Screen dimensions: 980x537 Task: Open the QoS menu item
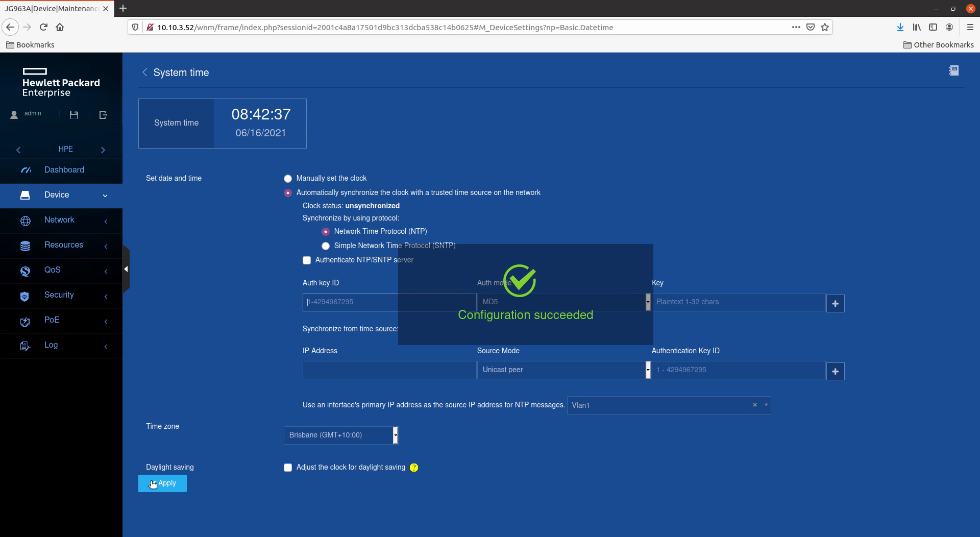point(61,271)
